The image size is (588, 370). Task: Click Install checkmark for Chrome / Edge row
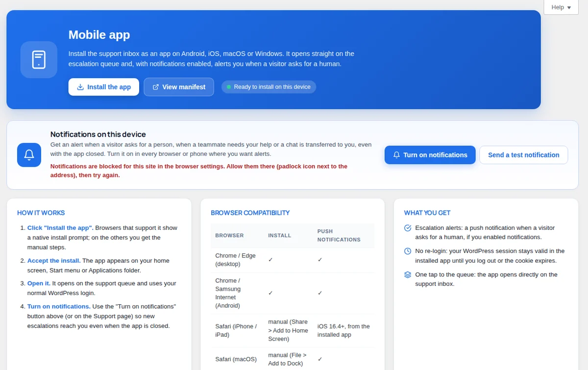(x=270, y=260)
